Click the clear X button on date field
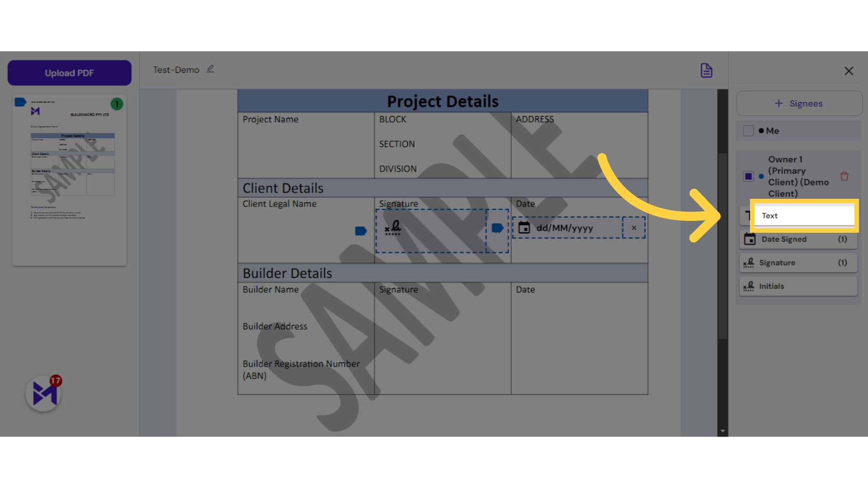 634,228
